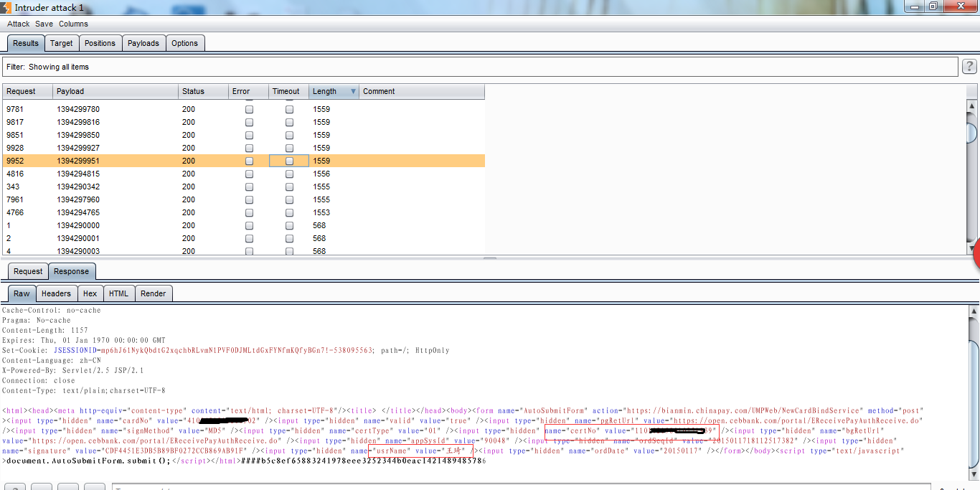Select the Results tab

pos(26,43)
